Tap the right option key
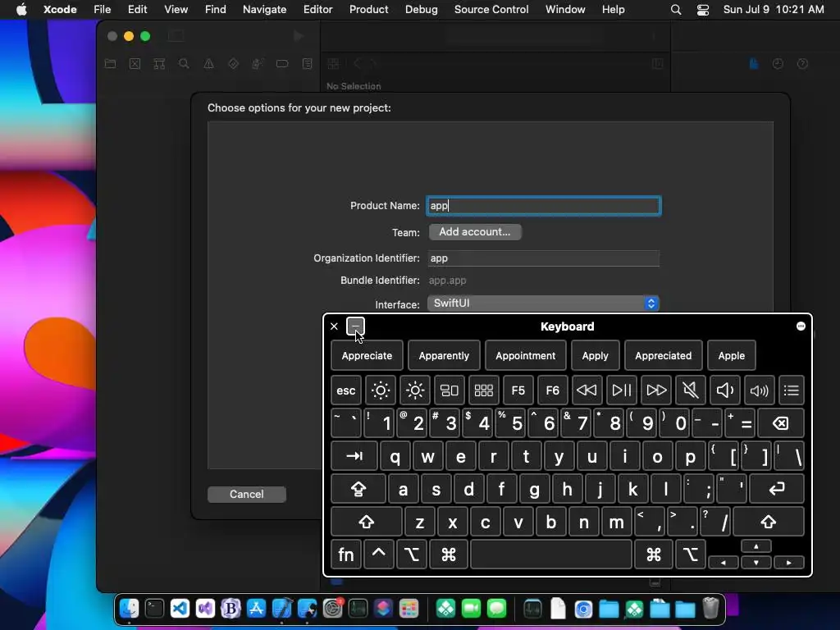Screen dimensions: 840x630 pyautogui.click(x=691, y=554)
